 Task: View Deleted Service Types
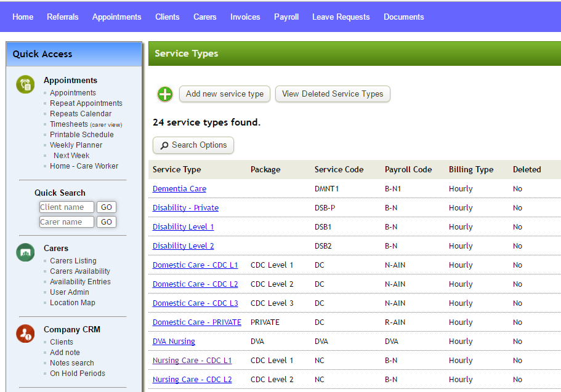(x=333, y=94)
